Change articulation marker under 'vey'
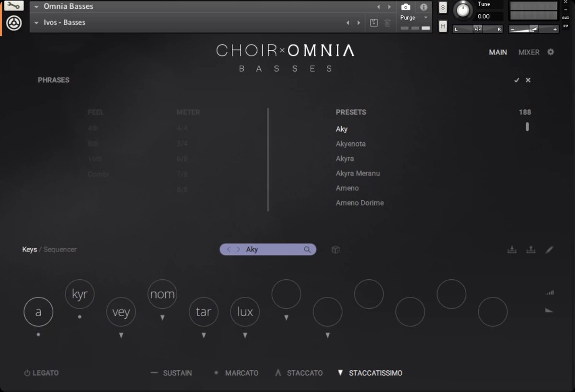The width and height of the screenshot is (575, 392). [121, 335]
